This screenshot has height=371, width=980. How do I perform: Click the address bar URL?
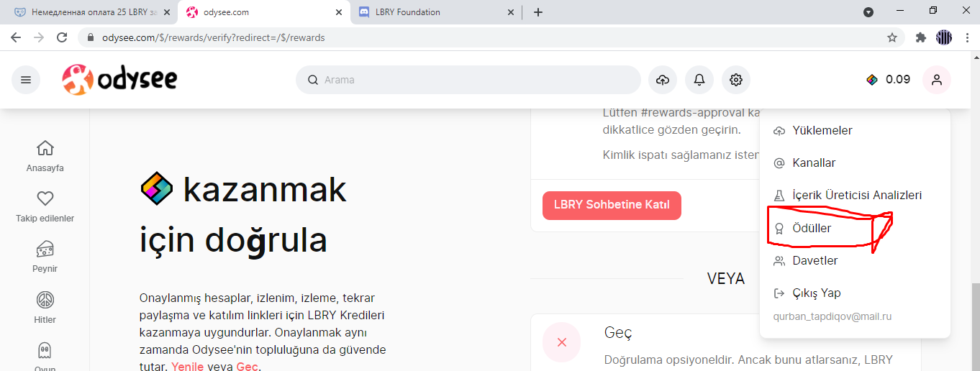coord(212,37)
